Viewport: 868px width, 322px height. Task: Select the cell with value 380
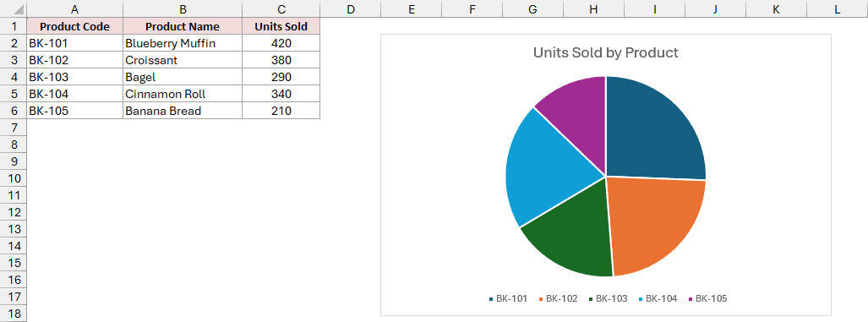tap(281, 60)
